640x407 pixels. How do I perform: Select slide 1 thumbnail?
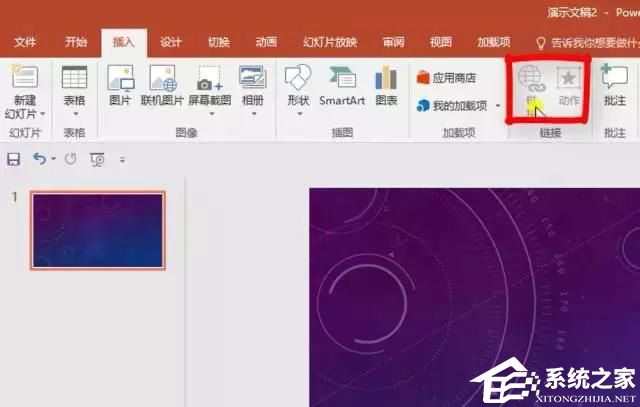(x=98, y=231)
